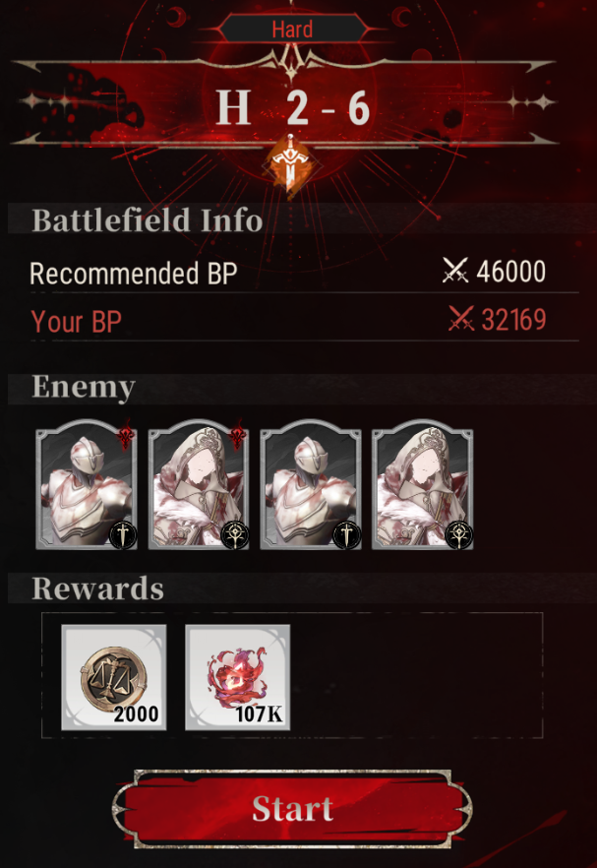Open the red flame reward of 107K
Screen dimensions: 597x868
[237, 677]
